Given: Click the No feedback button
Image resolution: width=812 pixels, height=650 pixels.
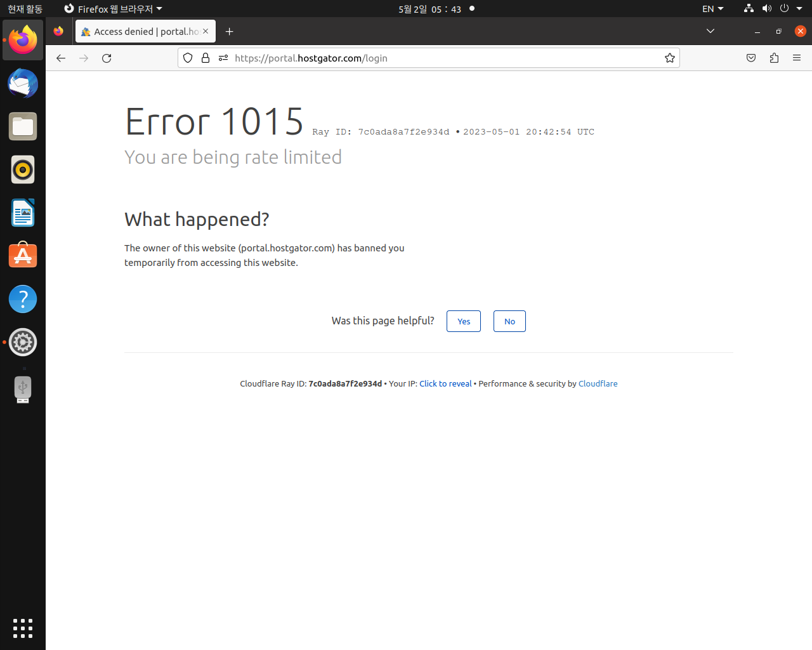Looking at the screenshot, I should point(509,321).
